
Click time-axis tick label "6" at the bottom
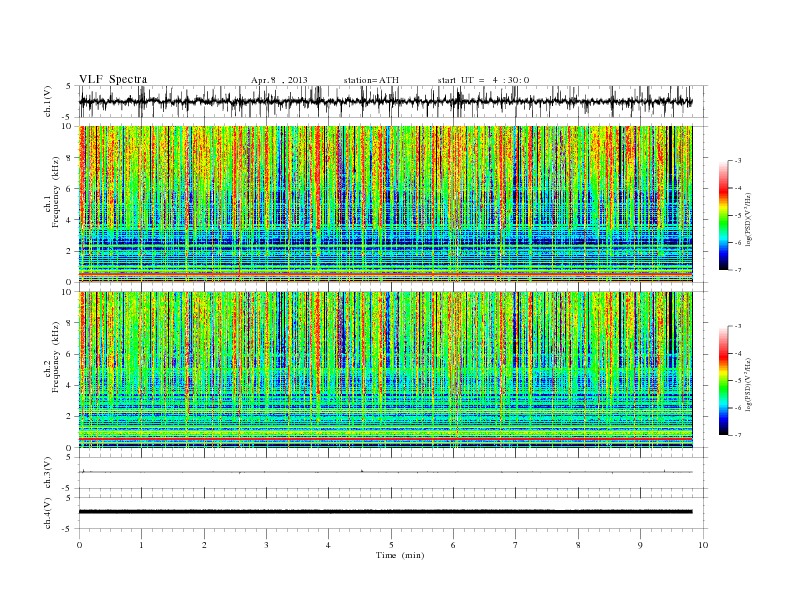453,545
